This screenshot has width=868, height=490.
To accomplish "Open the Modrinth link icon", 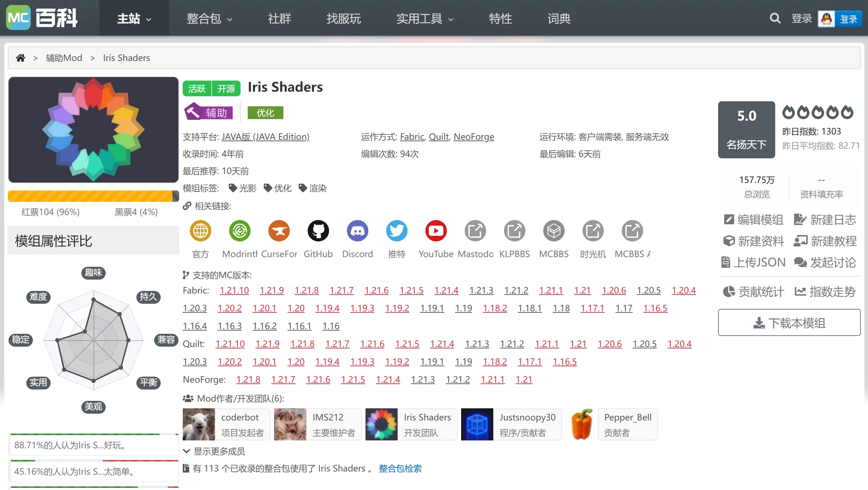I will [x=239, y=231].
